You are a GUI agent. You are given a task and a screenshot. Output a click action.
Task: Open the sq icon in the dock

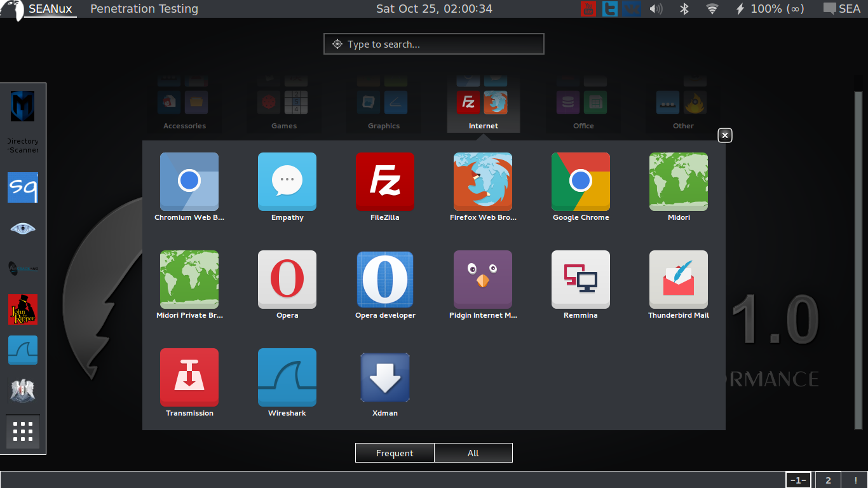click(x=23, y=187)
